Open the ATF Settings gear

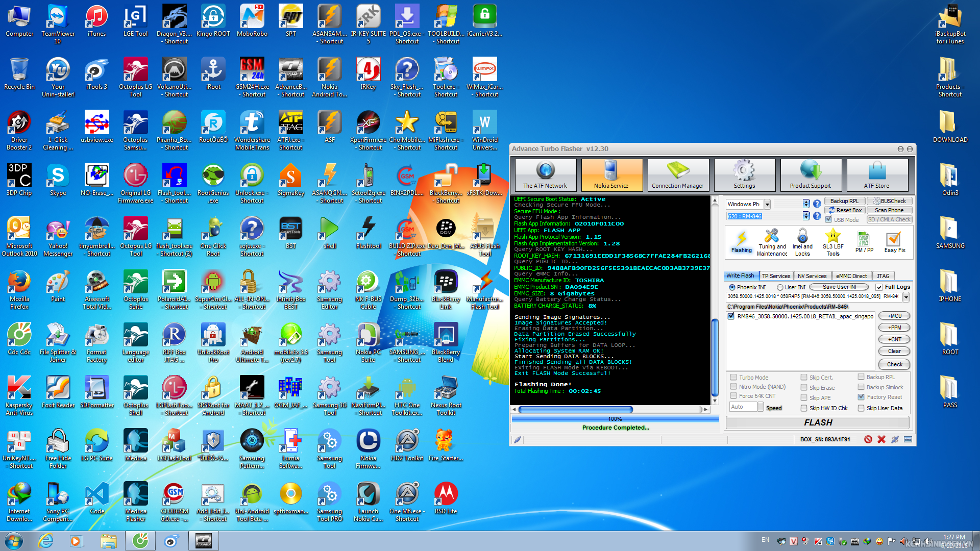pyautogui.click(x=744, y=174)
